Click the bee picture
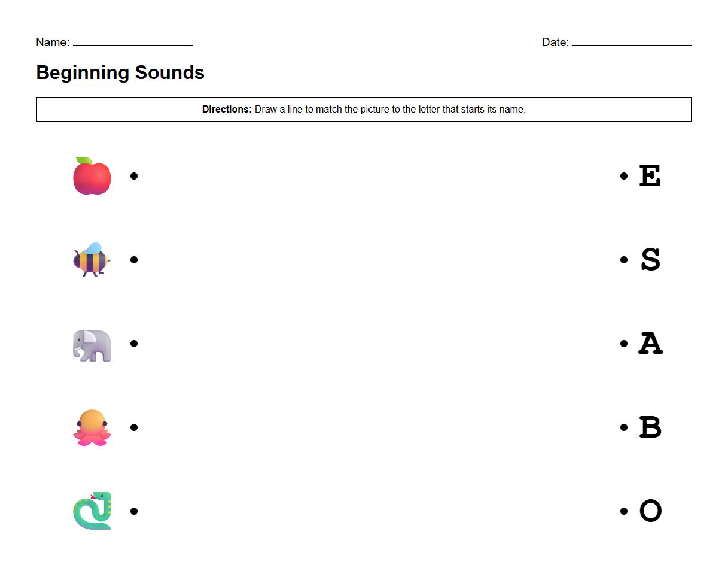The height and width of the screenshot is (571, 728). point(92,260)
